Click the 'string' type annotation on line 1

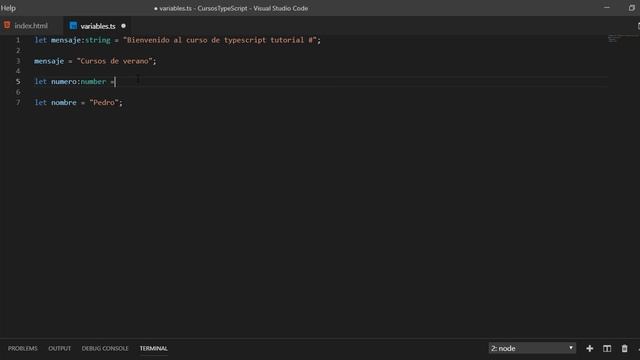[x=98, y=40]
